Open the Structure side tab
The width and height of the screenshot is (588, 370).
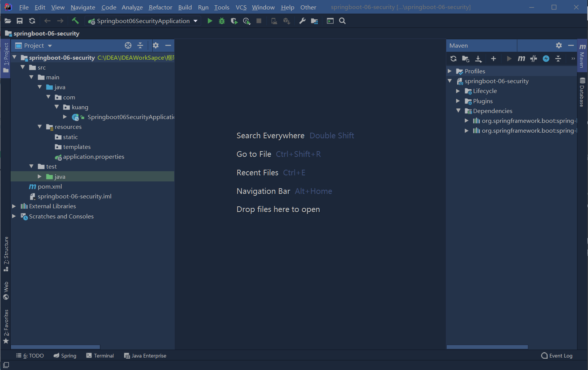[x=6, y=254]
